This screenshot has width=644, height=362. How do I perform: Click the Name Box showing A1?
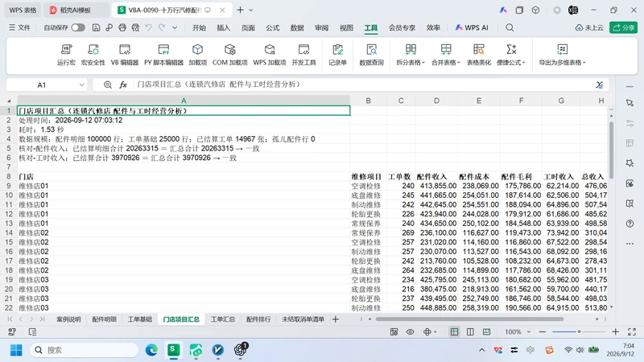tap(42, 85)
